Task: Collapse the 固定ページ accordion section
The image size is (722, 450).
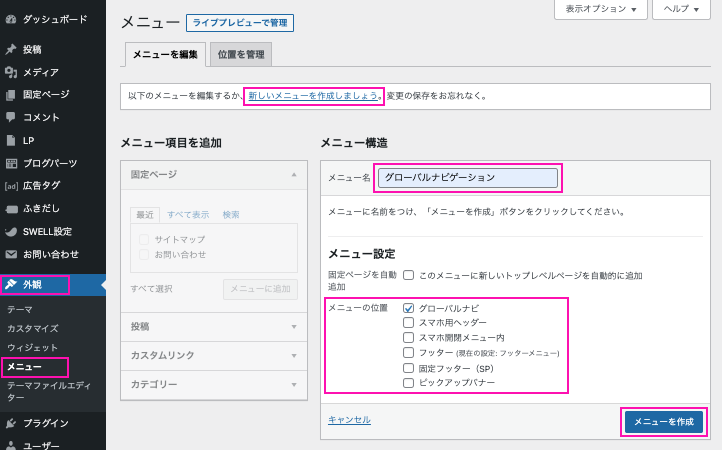Action: tap(214, 175)
